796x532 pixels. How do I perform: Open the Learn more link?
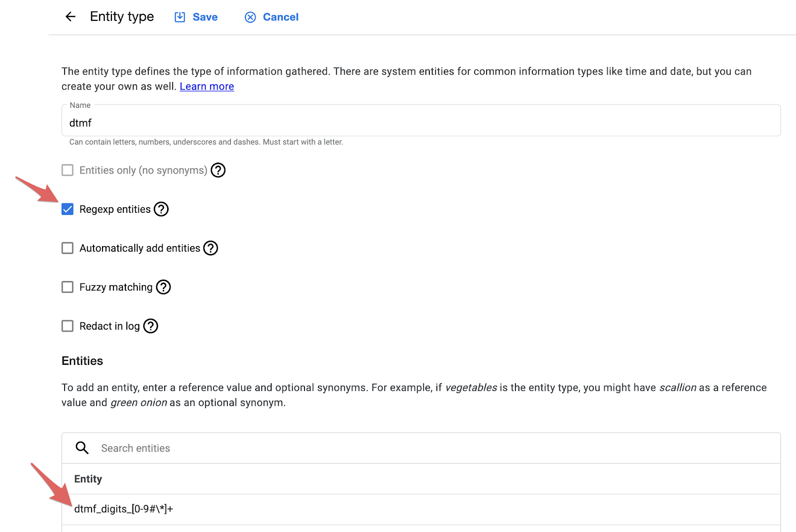click(x=207, y=87)
